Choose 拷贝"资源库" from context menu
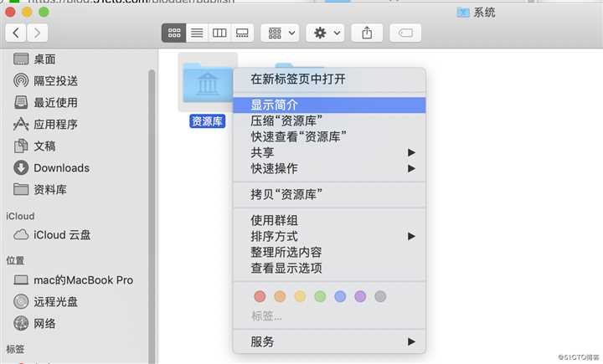This screenshot has height=364, width=603. pos(329,194)
